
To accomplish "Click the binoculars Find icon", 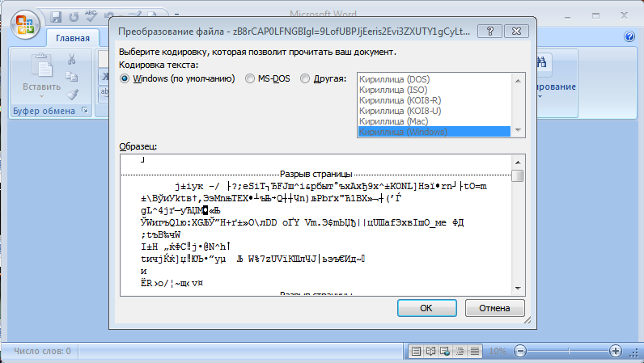I will (542, 62).
